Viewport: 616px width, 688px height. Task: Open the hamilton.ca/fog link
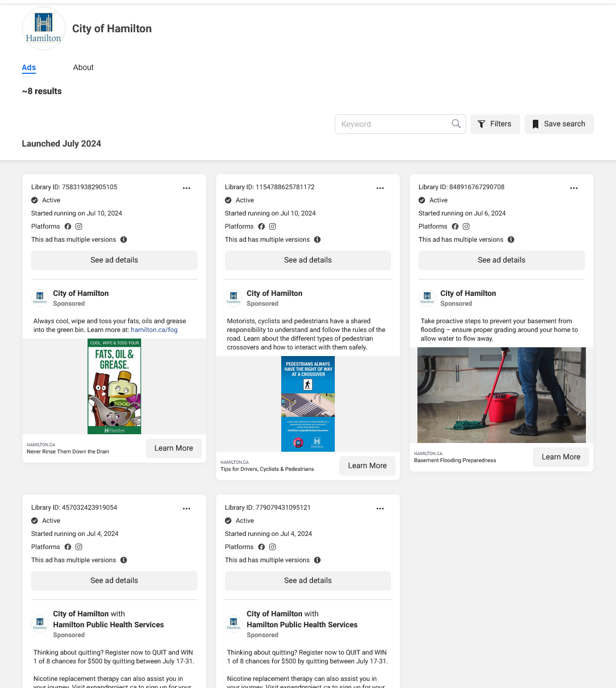tap(154, 330)
